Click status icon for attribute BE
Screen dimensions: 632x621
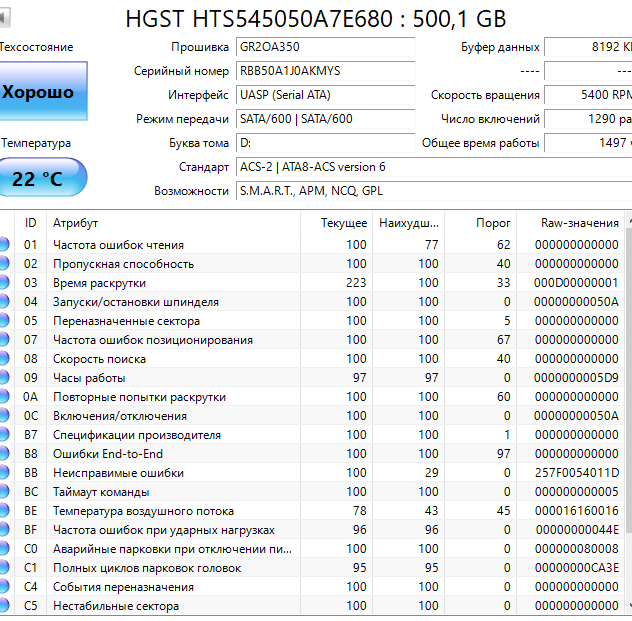[x=4, y=511]
